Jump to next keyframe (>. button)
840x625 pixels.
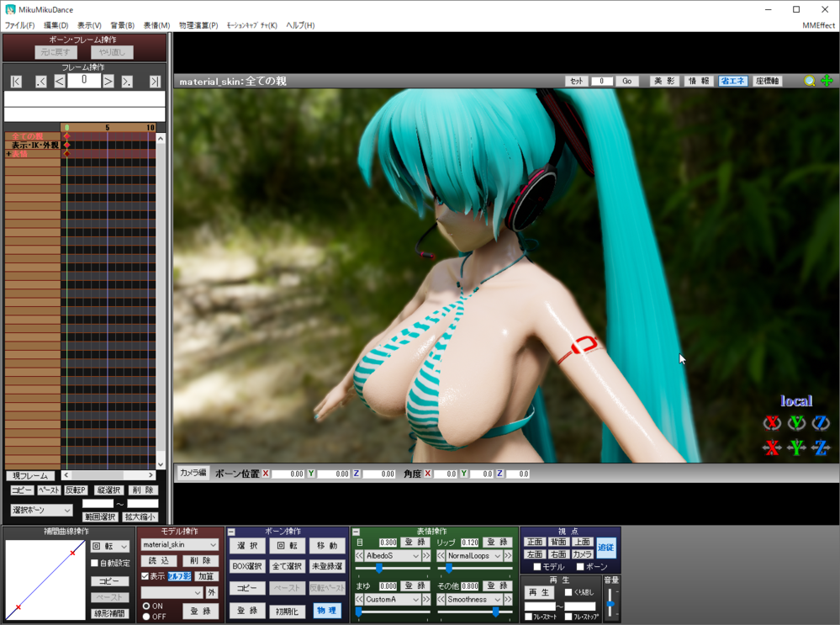coord(127,82)
